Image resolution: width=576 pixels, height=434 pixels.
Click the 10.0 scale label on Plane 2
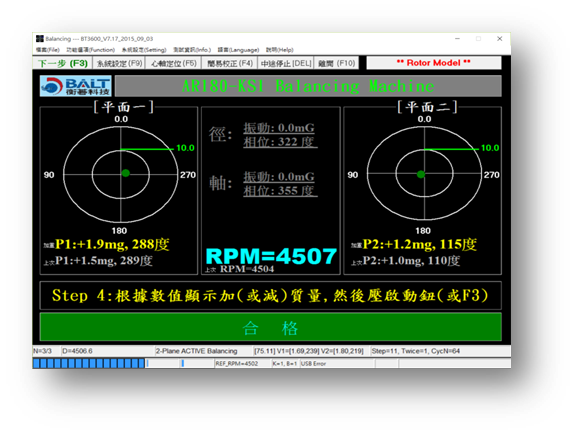click(x=490, y=148)
